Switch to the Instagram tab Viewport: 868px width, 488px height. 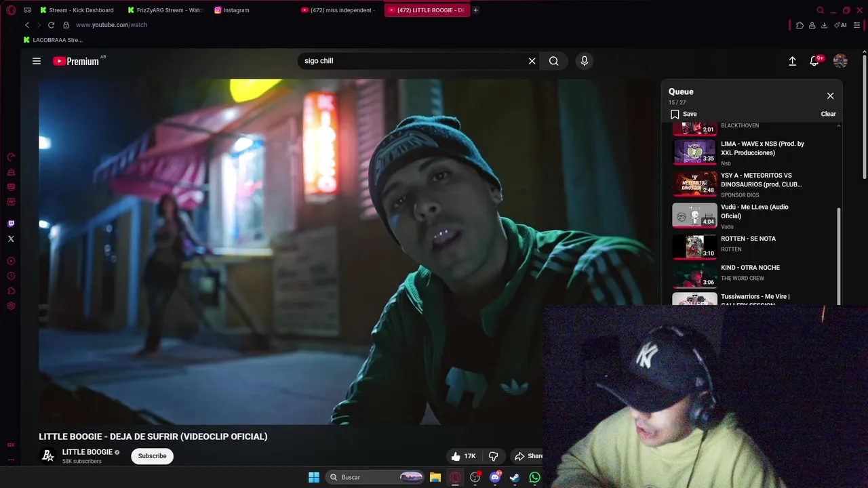(232, 10)
